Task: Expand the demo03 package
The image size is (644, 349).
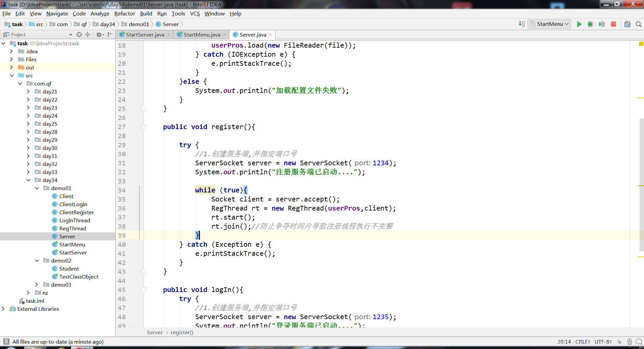Action: pyautogui.click(x=37, y=285)
